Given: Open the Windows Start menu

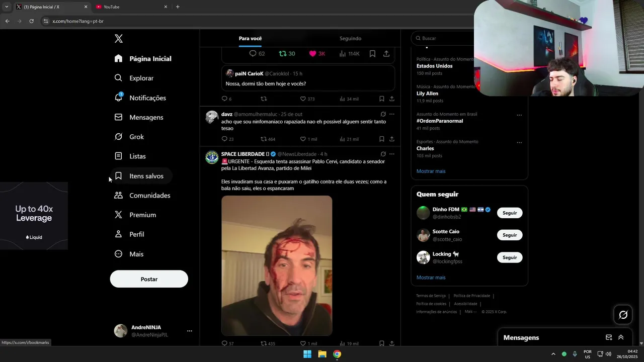Looking at the screenshot, I should click(x=307, y=354).
